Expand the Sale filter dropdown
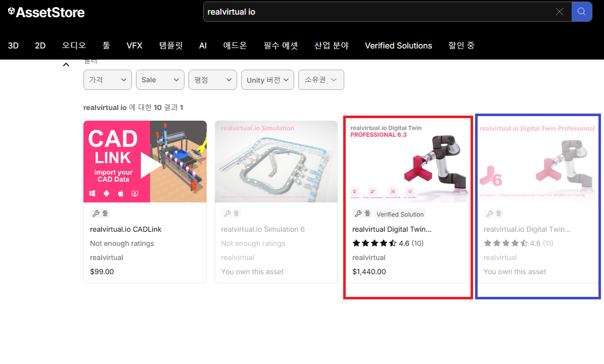604x364 pixels. [x=160, y=80]
